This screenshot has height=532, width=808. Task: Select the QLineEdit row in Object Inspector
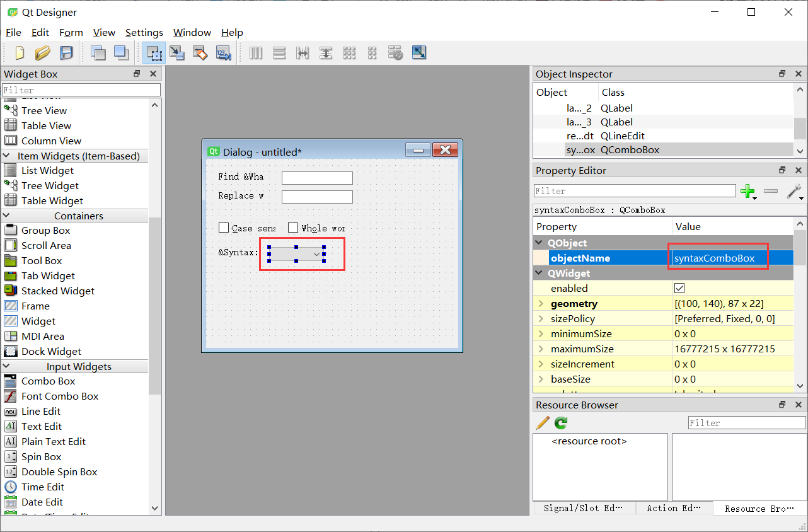click(662, 136)
